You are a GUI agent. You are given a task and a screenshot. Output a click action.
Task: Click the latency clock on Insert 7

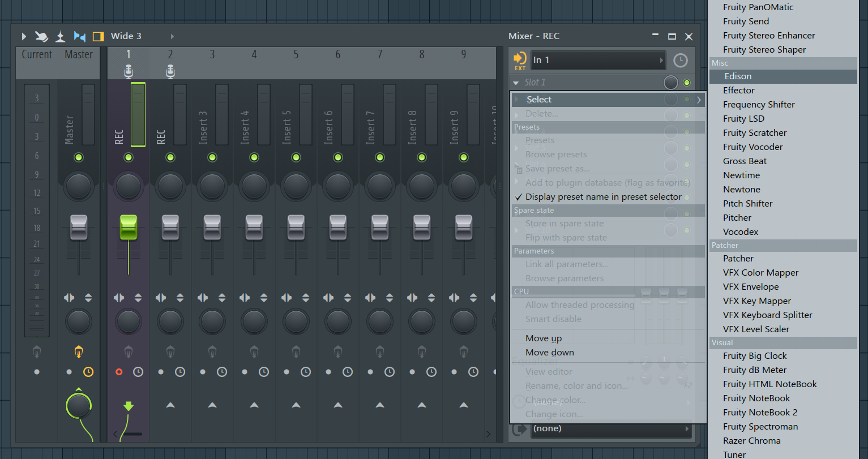coord(390,372)
